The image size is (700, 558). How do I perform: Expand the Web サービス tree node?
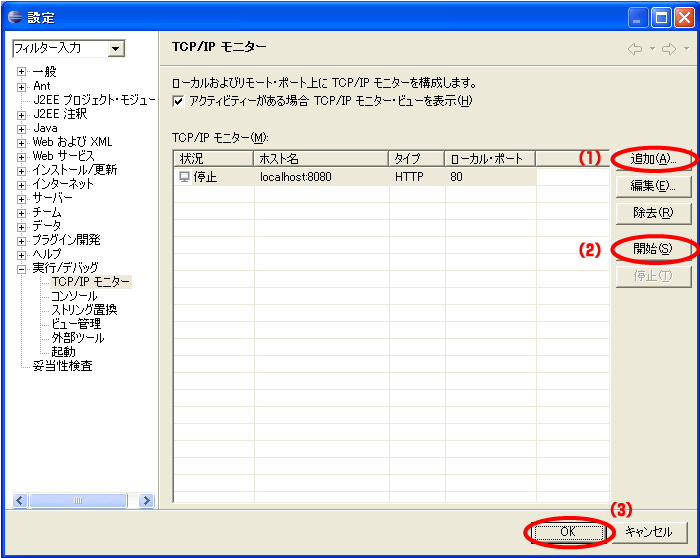point(21,157)
